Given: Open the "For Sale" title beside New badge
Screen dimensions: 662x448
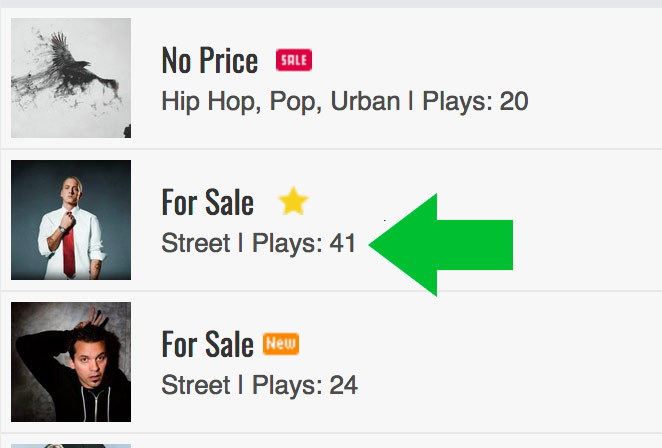Looking at the screenshot, I should tap(207, 345).
